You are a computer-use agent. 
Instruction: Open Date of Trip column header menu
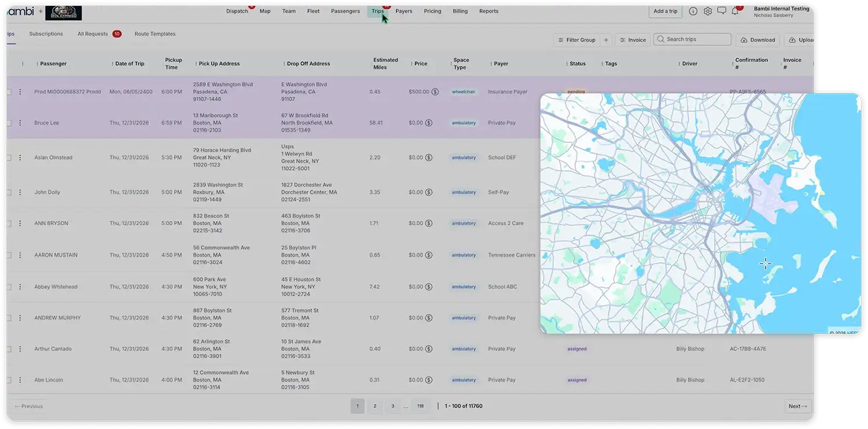(x=112, y=64)
